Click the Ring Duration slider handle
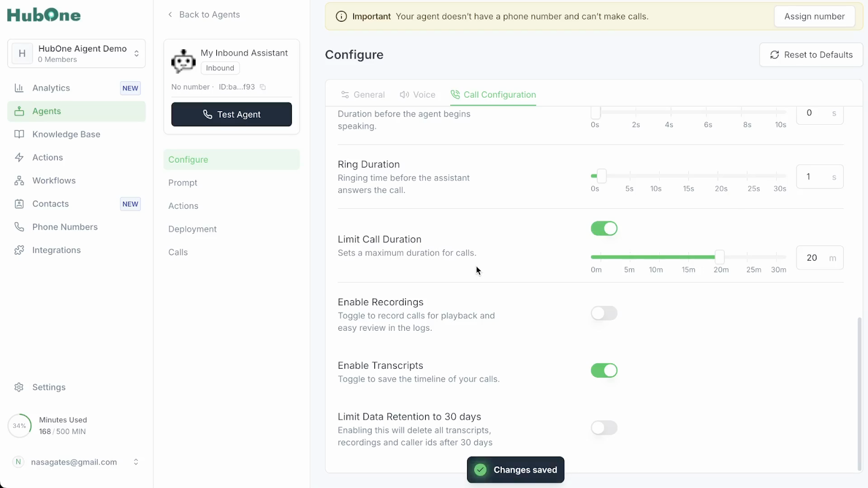 point(602,176)
